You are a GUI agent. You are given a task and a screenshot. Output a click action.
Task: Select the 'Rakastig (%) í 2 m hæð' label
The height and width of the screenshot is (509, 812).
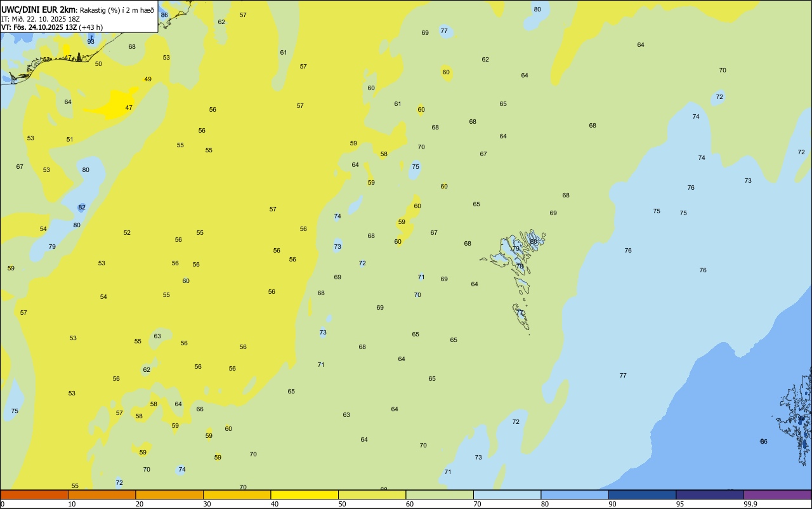click(117, 10)
